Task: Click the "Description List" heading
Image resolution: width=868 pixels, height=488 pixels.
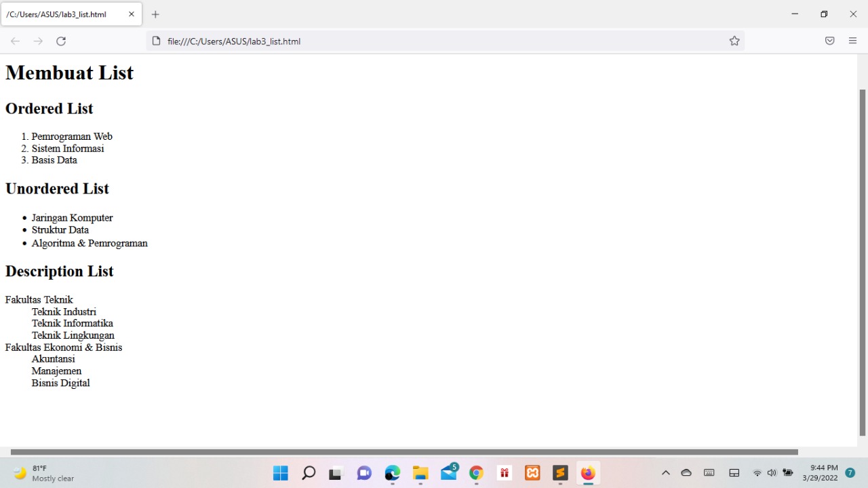Action: click(60, 271)
